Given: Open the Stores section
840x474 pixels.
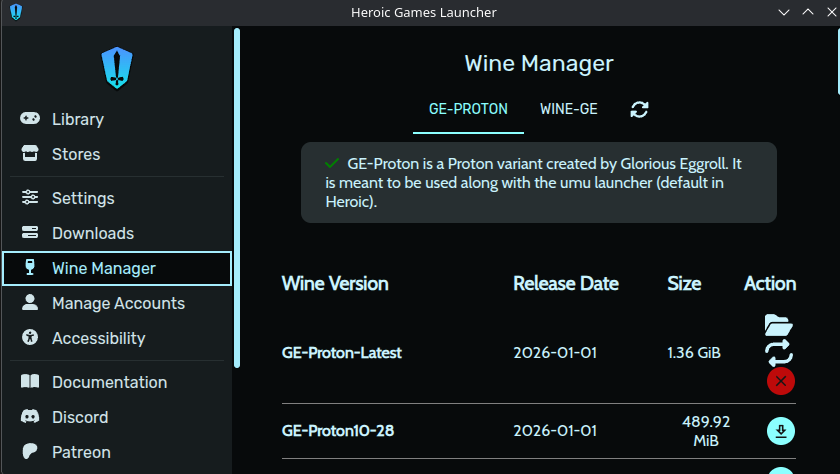Looking at the screenshot, I should pyautogui.click(x=117, y=154).
